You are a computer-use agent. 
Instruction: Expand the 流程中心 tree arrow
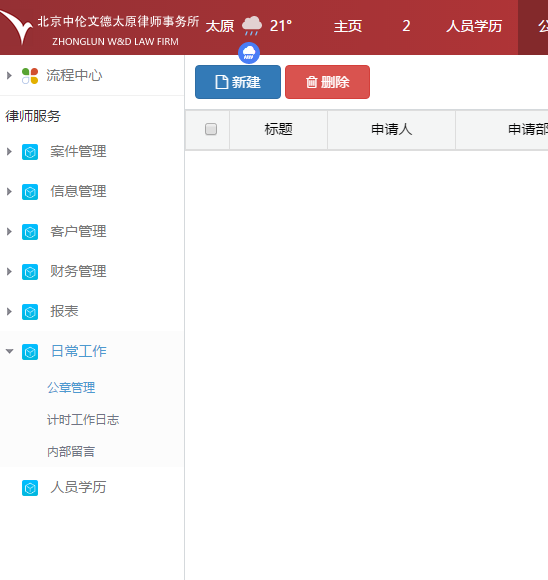point(9,75)
